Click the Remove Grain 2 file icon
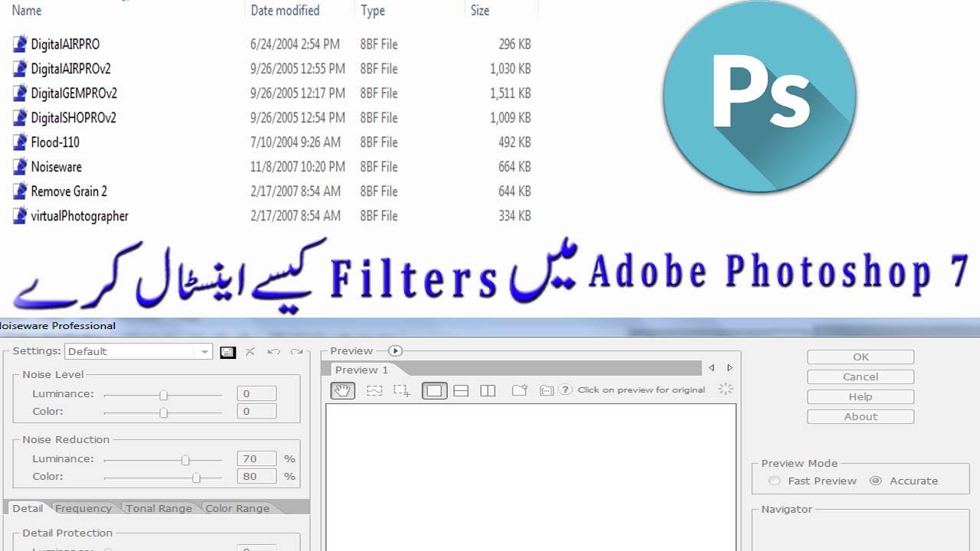 (x=20, y=191)
